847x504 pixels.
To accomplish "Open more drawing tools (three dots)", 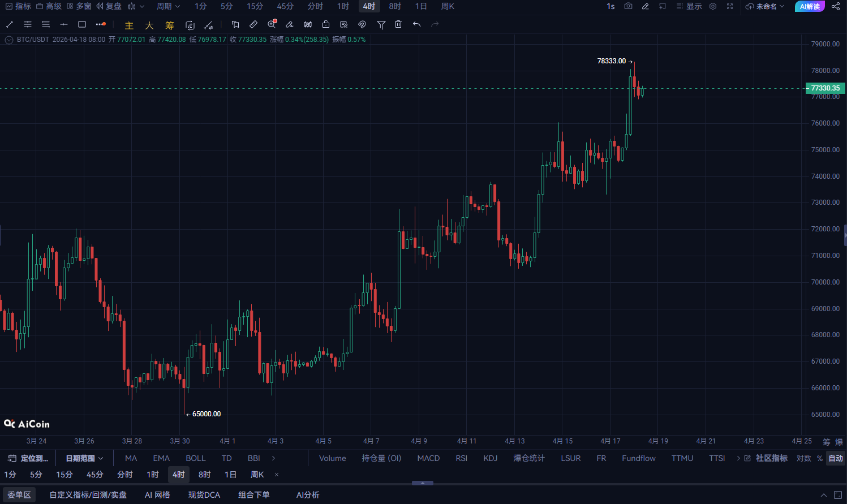I will [101, 25].
